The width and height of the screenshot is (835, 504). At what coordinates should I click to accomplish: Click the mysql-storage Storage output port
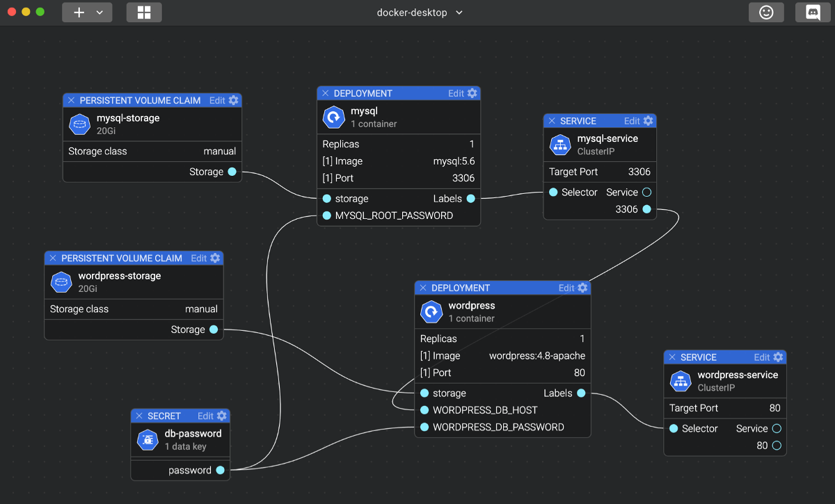pos(232,172)
